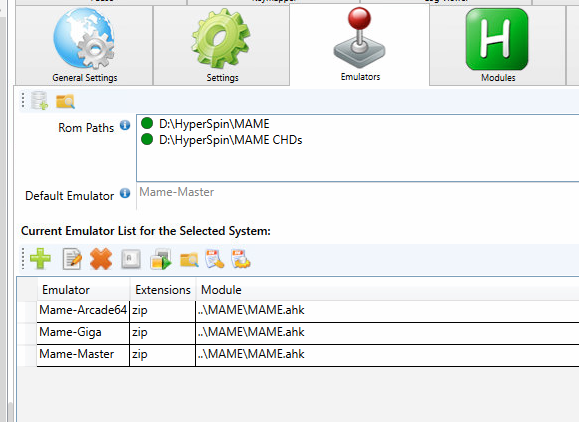Image resolution: width=579 pixels, height=422 pixels.
Task: Switch to the green gear Settings tab
Action: click(x=221, y=45)
